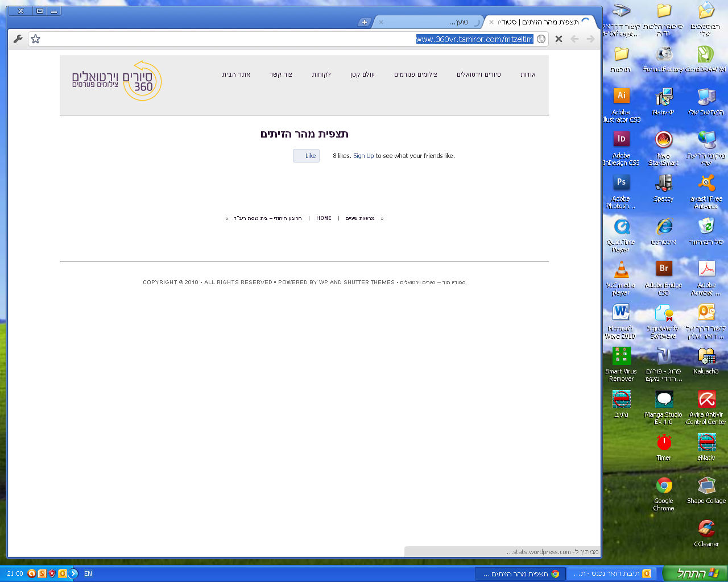Open the 'הרובע היהודי – בית כנסת' post link
The height and width of the screenshot is (582, 728).
pos(267,218)
